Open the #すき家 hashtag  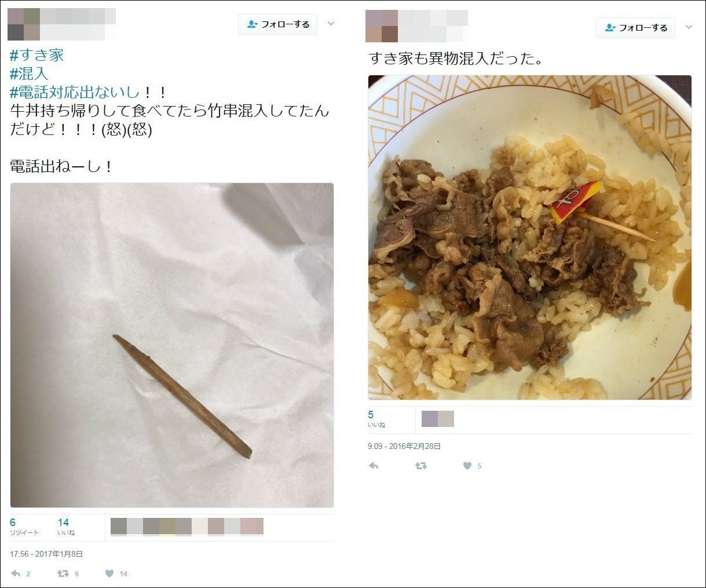37,56
